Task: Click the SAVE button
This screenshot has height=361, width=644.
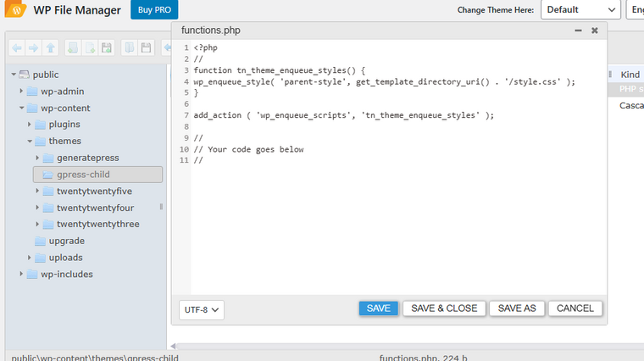Action: pyautogui.click(x=378, y=308)
